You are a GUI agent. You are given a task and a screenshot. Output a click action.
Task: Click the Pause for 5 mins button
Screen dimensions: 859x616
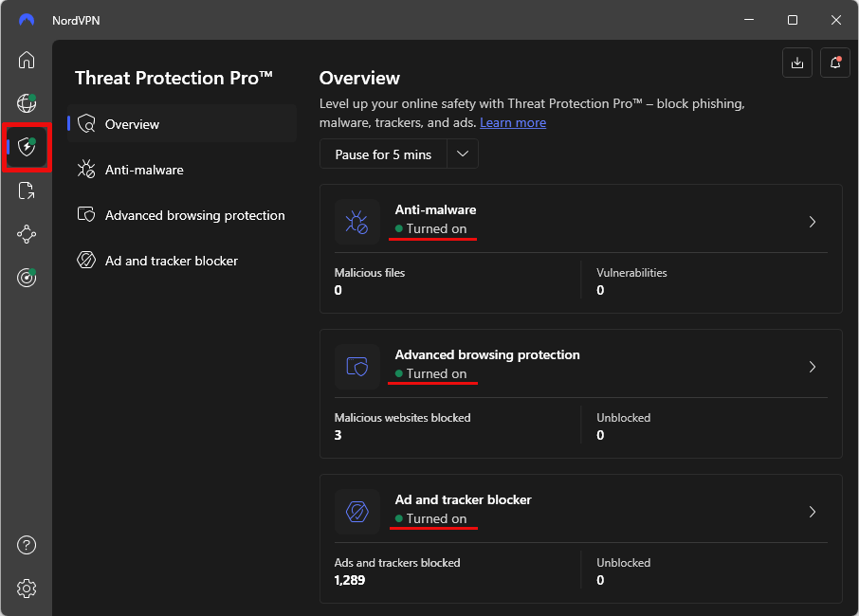(x=383, y=154)
